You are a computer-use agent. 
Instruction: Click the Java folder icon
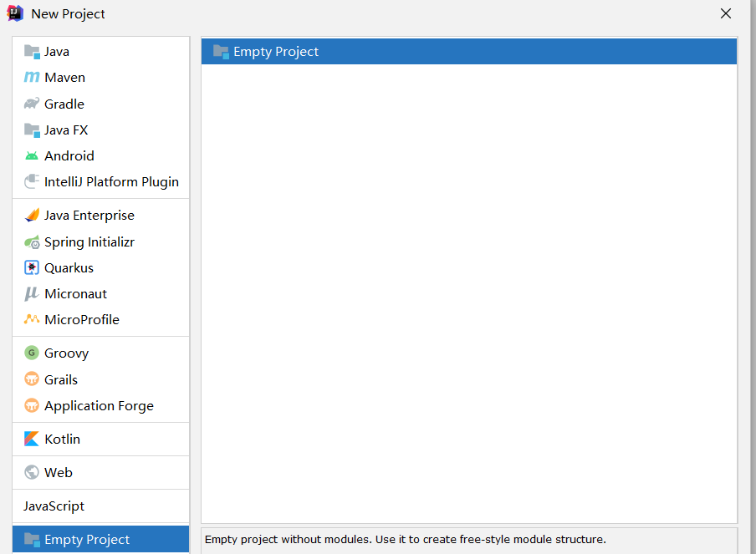click(32, 52)
